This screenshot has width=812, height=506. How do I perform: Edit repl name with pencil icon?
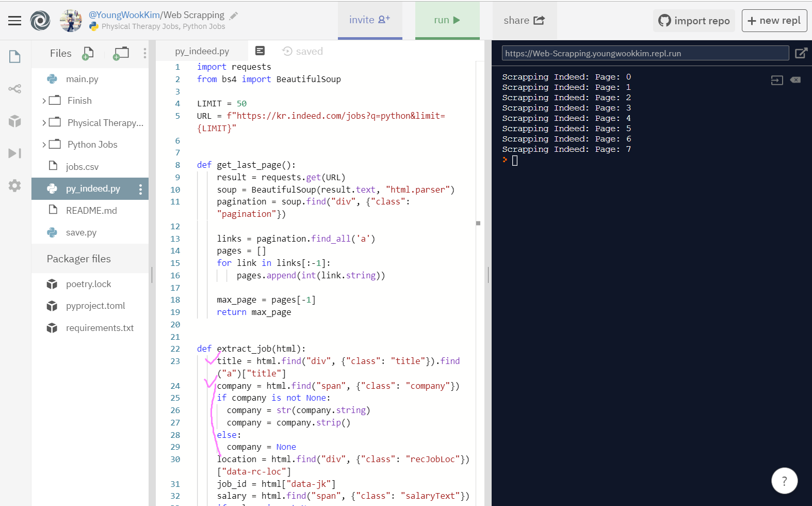click(234, 15)
